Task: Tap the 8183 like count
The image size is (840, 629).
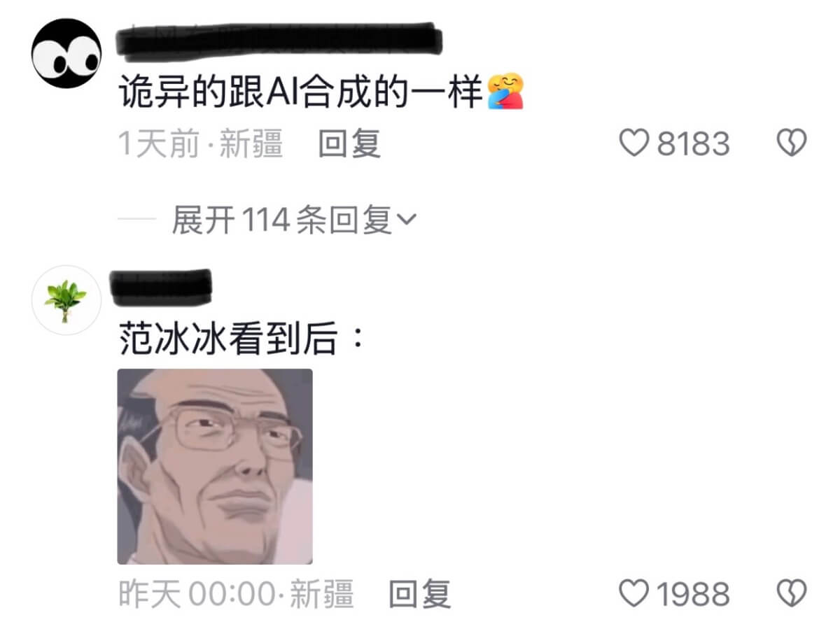Action: click(x=693, y=144)
